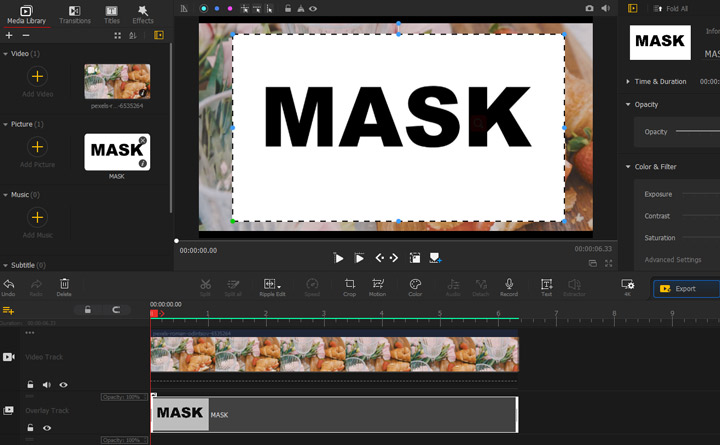Viewport: 720px width, 445px height.
Task: Open Advanced Settings link
Action: [x=673, y=260]
